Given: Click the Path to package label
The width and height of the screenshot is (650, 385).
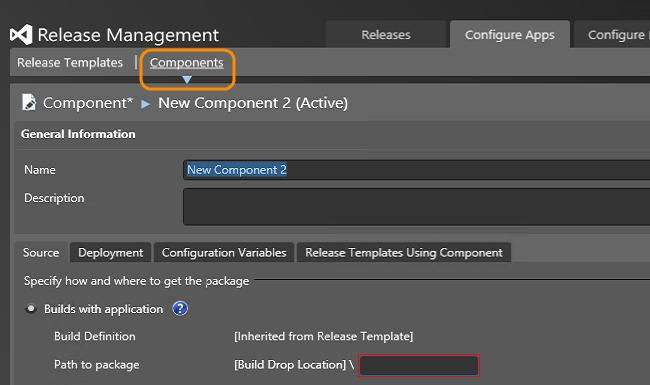Looking at the screenshot, I should tap(97, 365).
